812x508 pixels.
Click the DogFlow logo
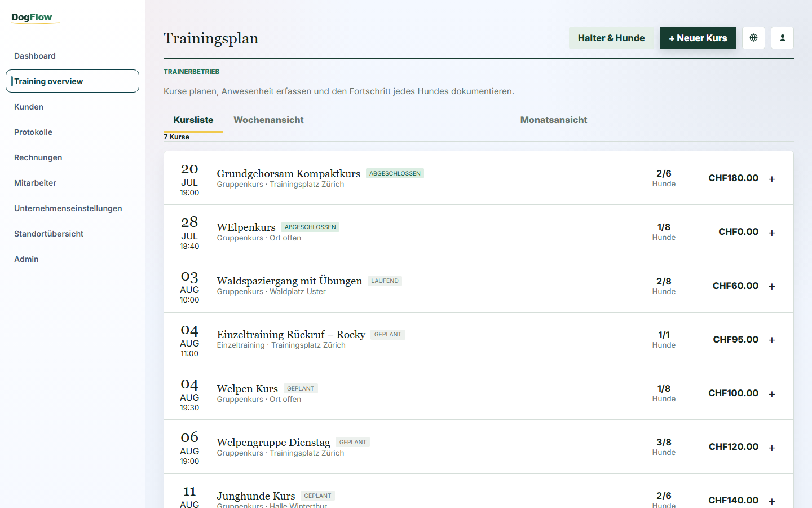(x=35, y=17)
